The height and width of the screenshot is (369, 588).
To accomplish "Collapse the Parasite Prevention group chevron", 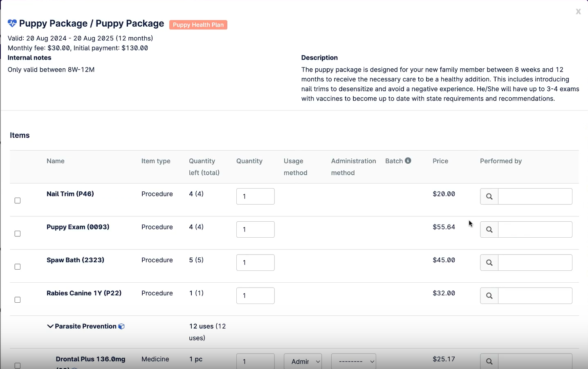I will (x=50, y=326).
